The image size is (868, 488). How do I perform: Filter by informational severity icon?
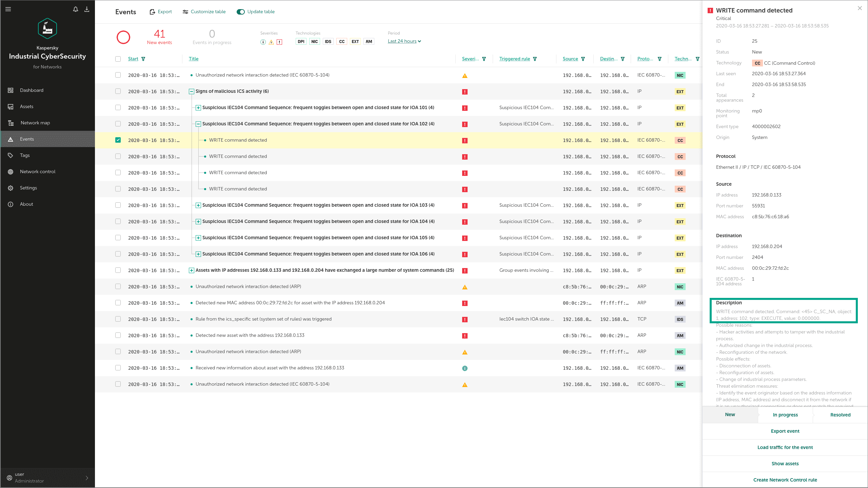263,42
